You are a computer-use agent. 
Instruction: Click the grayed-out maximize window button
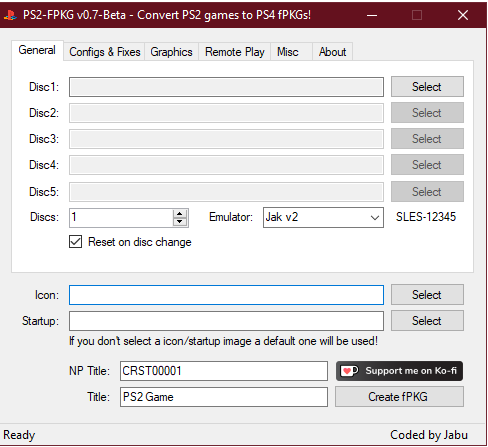pyautogui.click(x=417, y=15)
